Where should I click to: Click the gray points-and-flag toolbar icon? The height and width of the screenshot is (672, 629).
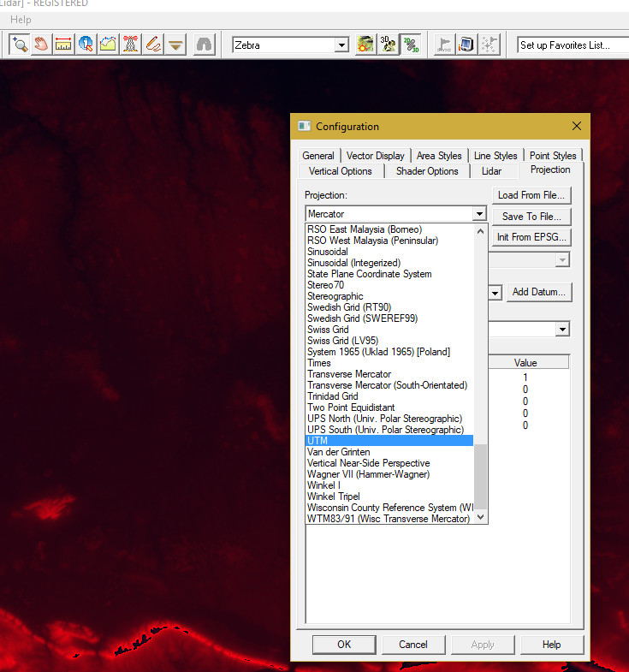click(x=489, y=45)
